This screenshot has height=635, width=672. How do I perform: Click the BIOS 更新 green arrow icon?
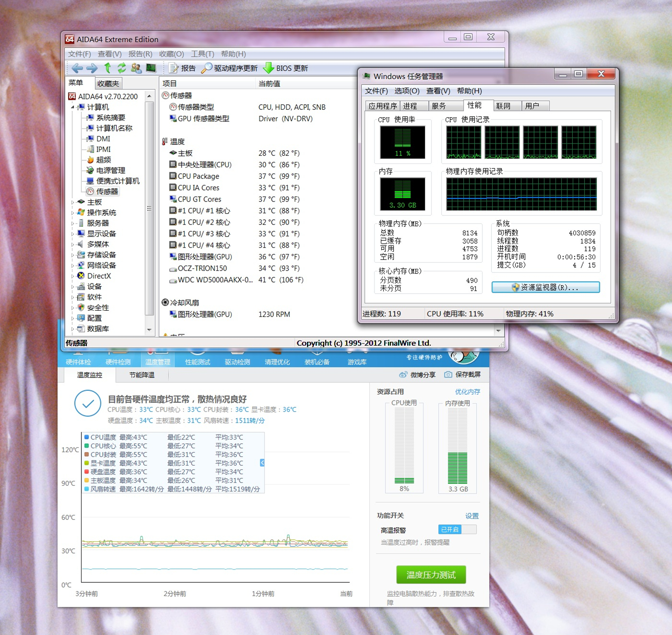pos(269,68)
